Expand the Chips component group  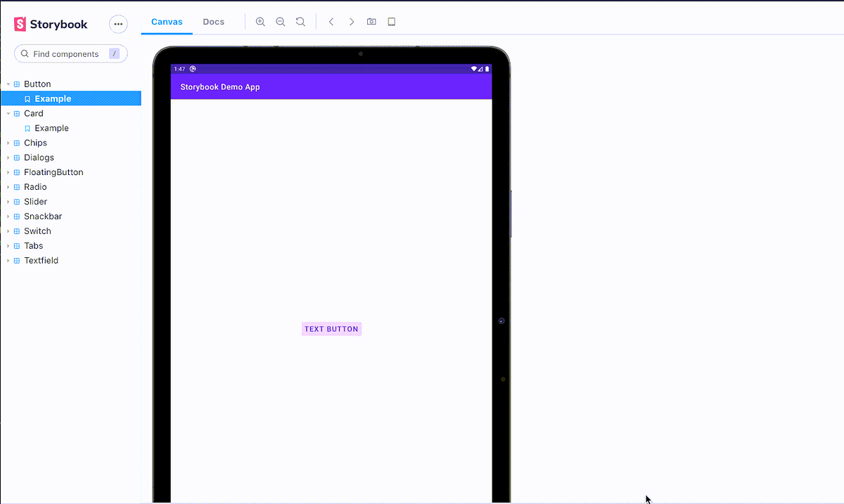[x=7, y=143]
